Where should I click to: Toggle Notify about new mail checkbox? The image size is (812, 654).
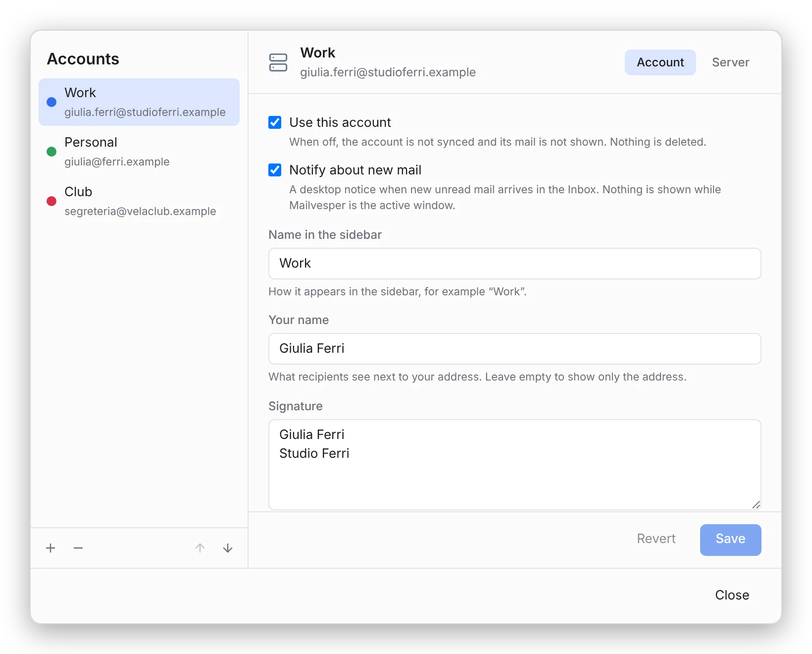click(x=275, y=170)
